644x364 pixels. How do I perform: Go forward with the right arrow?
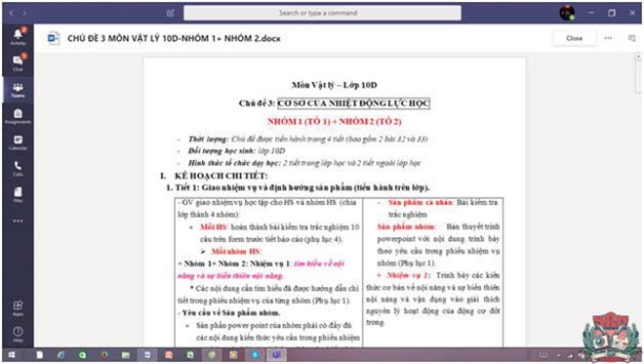pyautogui.click(x=24, y=13)
